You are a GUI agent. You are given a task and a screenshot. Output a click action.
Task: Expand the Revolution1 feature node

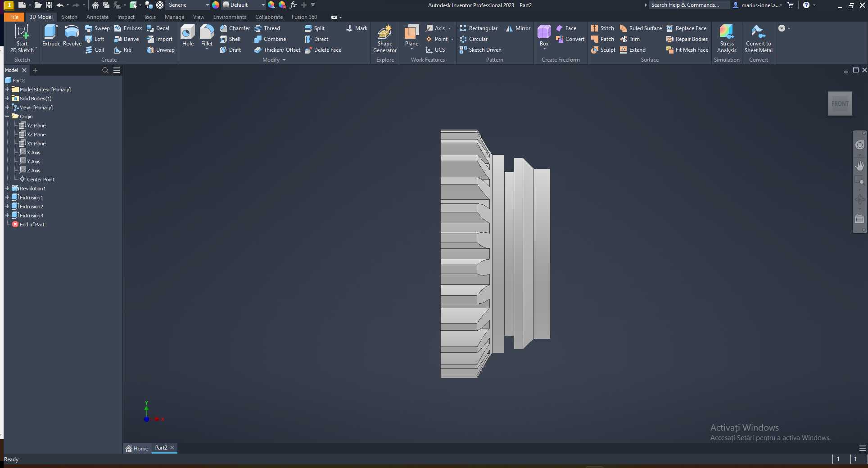pos(7,189)
